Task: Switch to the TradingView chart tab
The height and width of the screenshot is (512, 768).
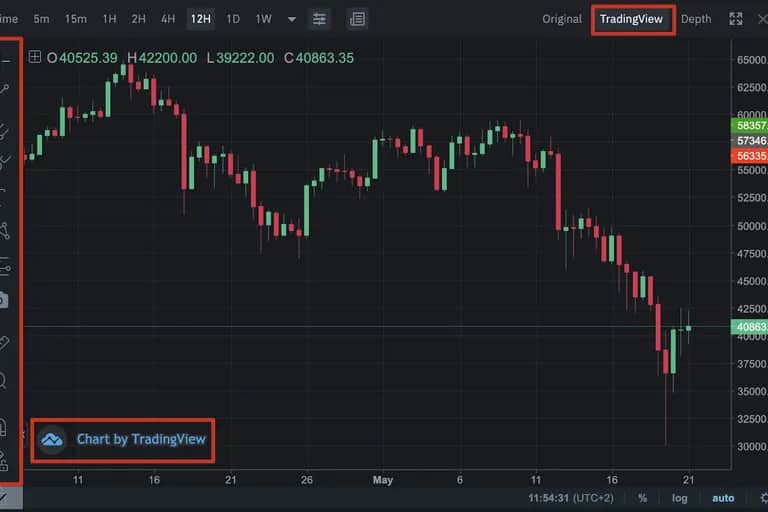Action: point(631,19)
